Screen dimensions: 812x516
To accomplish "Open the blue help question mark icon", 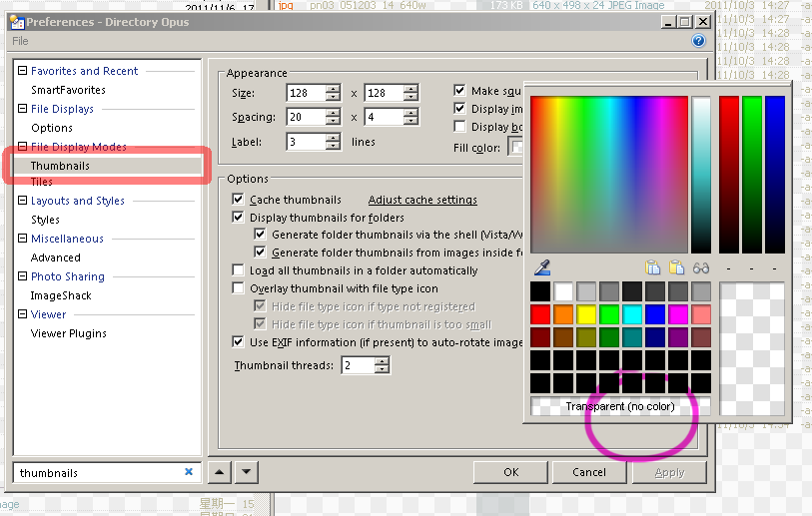I will click(698, 40).
